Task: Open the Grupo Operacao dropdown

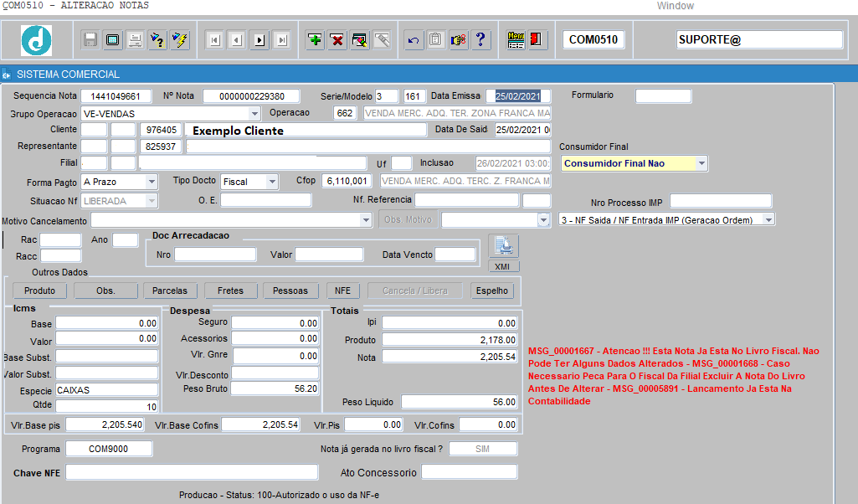Action: coord(254,114)
